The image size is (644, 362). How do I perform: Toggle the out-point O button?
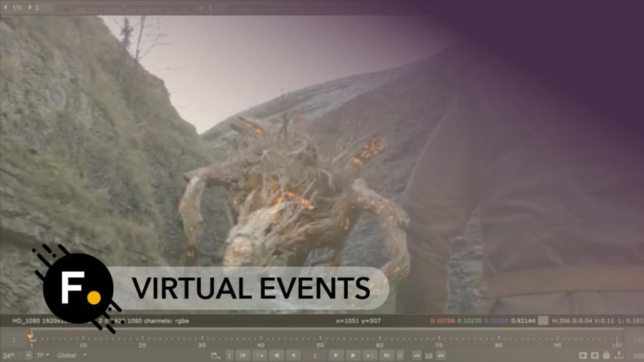pyautogui.click(x=399, y=356)
